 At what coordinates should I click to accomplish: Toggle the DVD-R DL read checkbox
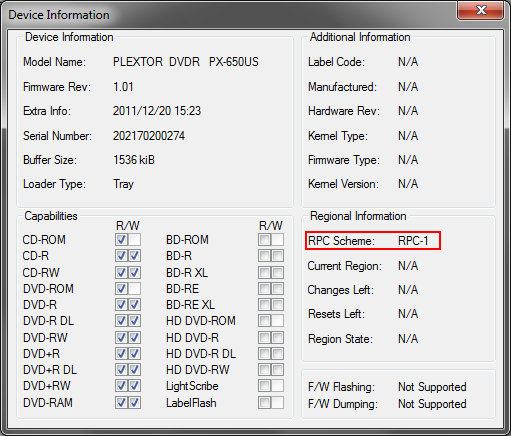click(121, 321)
